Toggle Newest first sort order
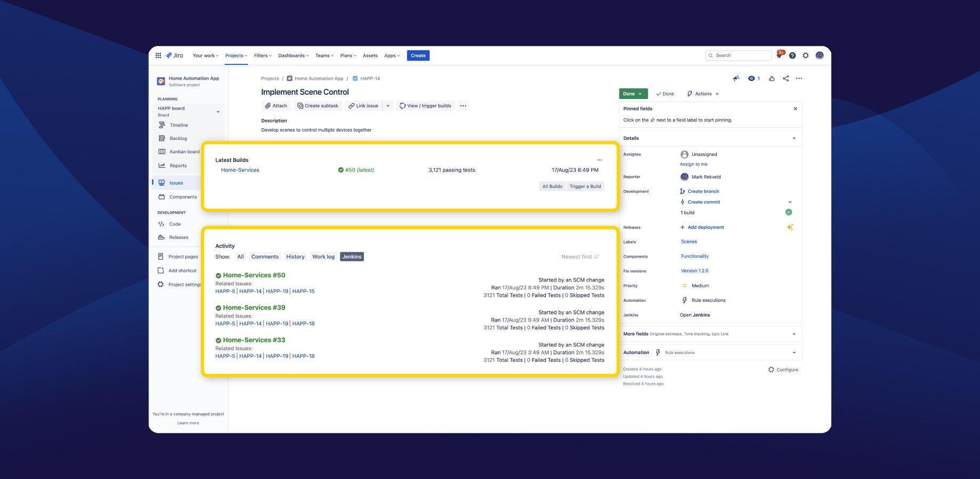This screenshot has width=980, height=479. (579, 257)
